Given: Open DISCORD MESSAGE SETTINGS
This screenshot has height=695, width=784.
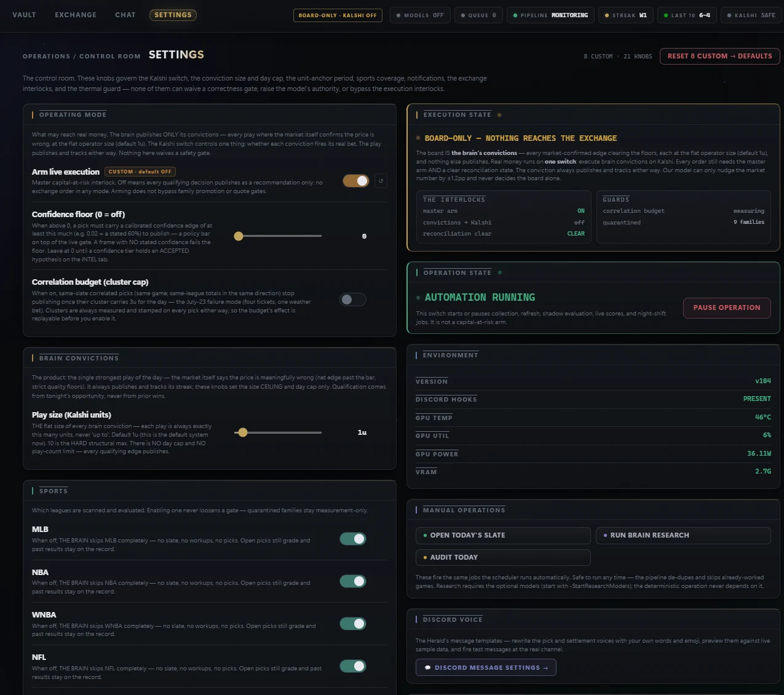Looking at the screenshot, I should pos(486,668).
